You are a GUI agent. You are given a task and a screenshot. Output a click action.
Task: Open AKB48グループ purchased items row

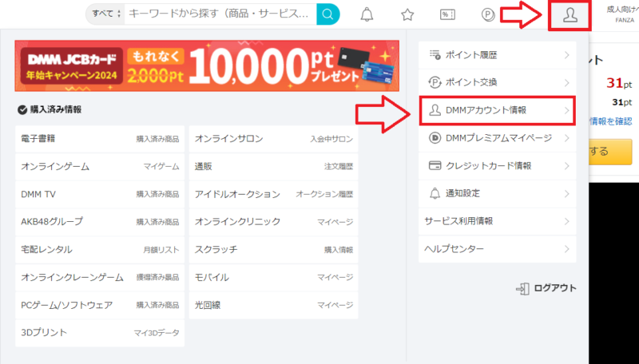pos(100,222)
